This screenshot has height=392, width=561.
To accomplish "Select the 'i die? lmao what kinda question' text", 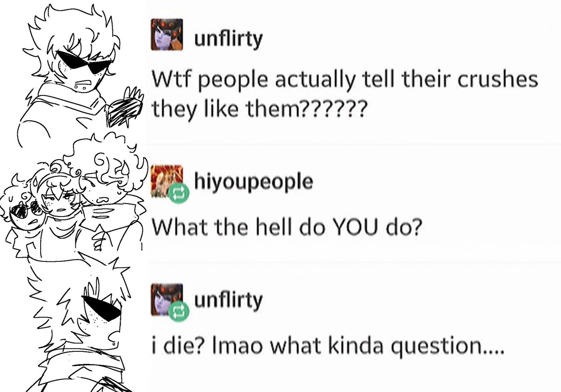I will click(x=328, y=346).
